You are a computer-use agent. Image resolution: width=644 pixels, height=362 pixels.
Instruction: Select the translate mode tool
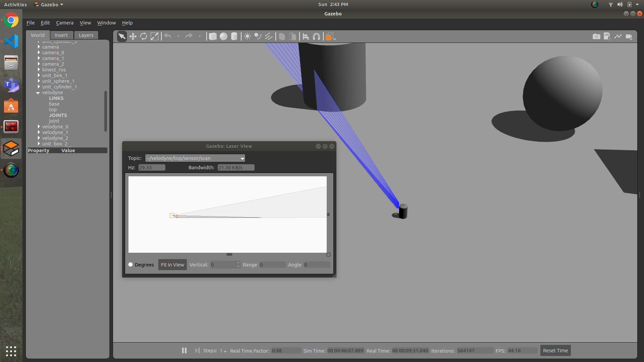click(133, 37)
